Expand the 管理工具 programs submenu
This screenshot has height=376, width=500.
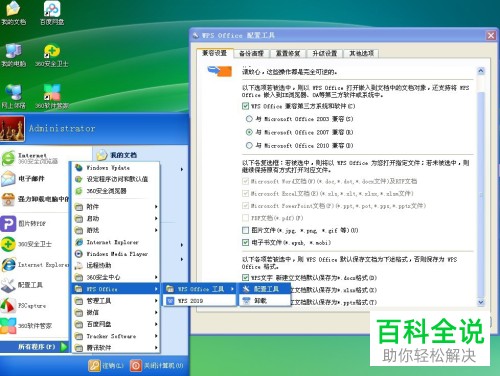click(116, 301)
